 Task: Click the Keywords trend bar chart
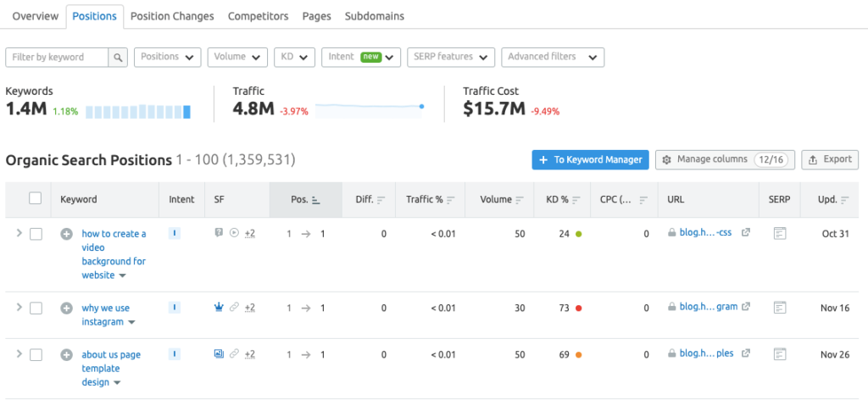tap(138, 111)
